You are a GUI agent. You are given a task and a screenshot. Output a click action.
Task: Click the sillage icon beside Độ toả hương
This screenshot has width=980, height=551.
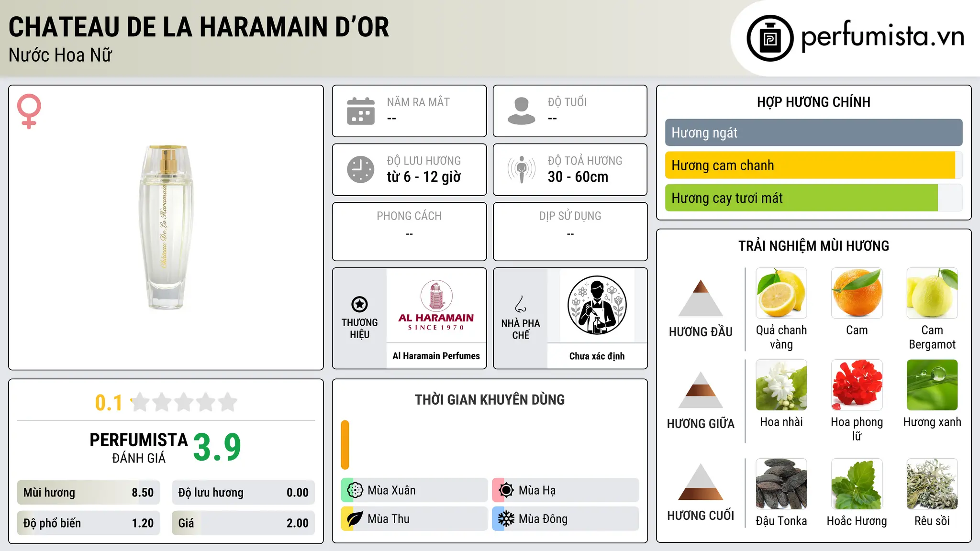[x=522, y=169]
